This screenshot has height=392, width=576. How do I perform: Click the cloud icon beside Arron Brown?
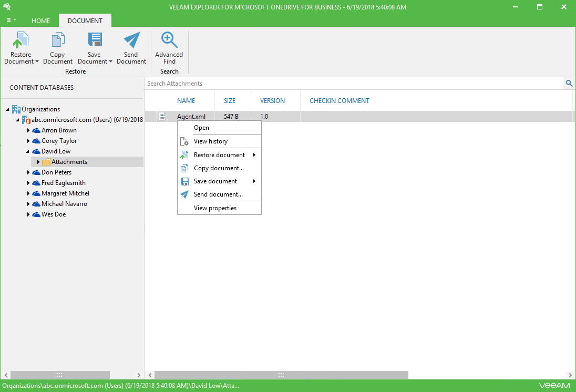pos(36,130)
